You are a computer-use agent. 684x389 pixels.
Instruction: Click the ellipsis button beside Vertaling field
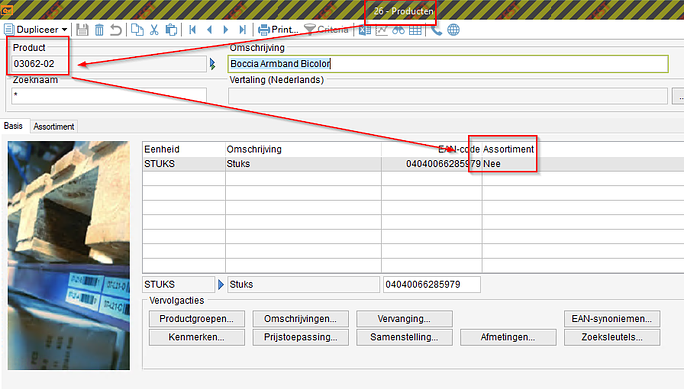[679, 96]
